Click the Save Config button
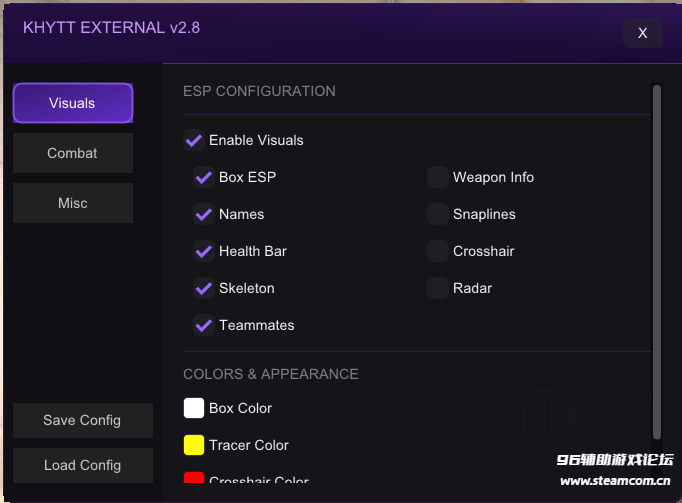682x503 pixels. [82, 420]
